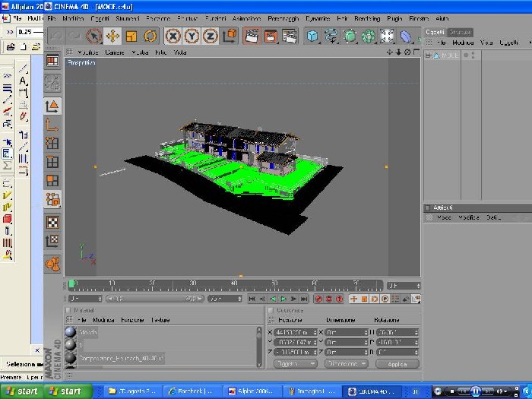Enable edges mode

(52, 162)
